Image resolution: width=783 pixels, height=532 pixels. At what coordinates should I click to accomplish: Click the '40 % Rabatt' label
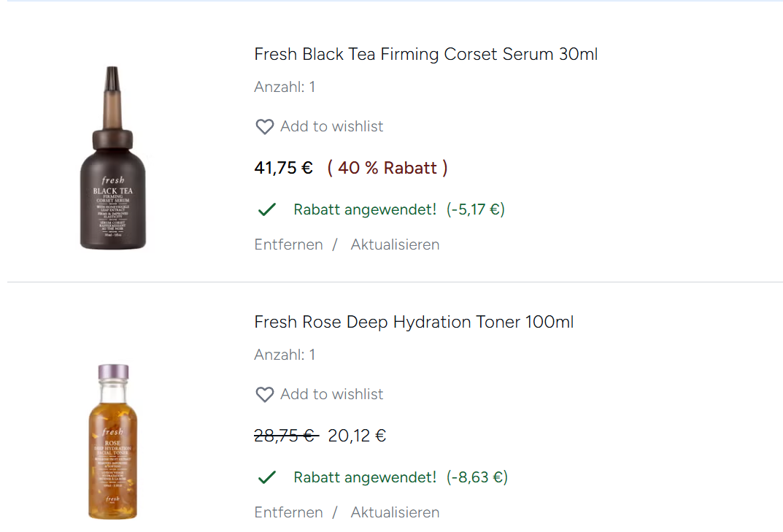(387, 168)
